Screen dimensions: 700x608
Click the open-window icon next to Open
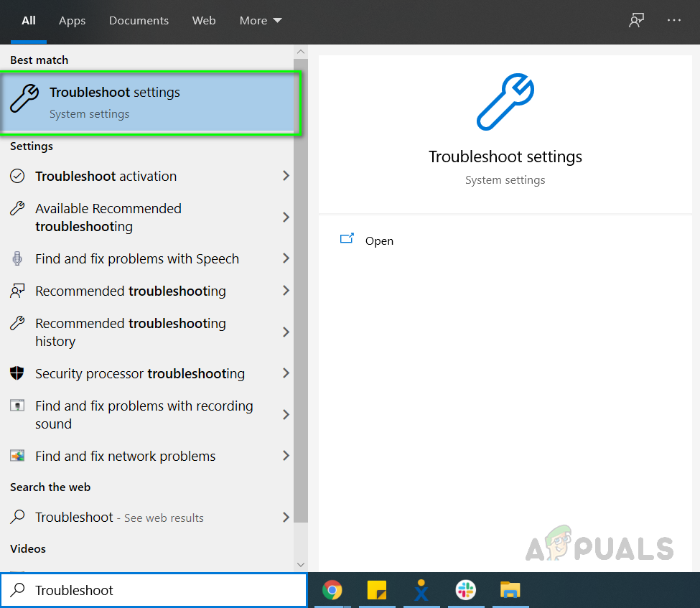point(347,239)
